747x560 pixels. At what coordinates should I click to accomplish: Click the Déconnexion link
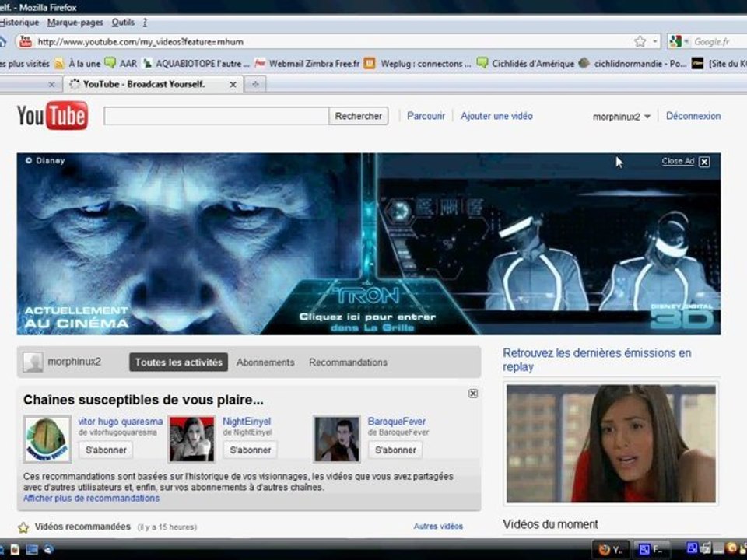[x=693, y=116]
